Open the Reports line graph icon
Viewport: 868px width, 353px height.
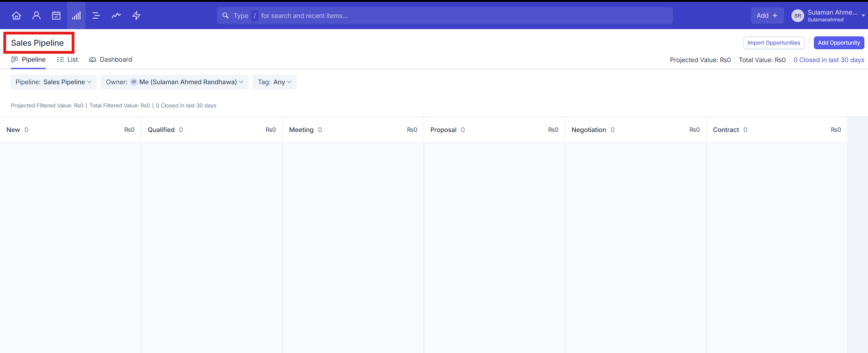[116, 15]
